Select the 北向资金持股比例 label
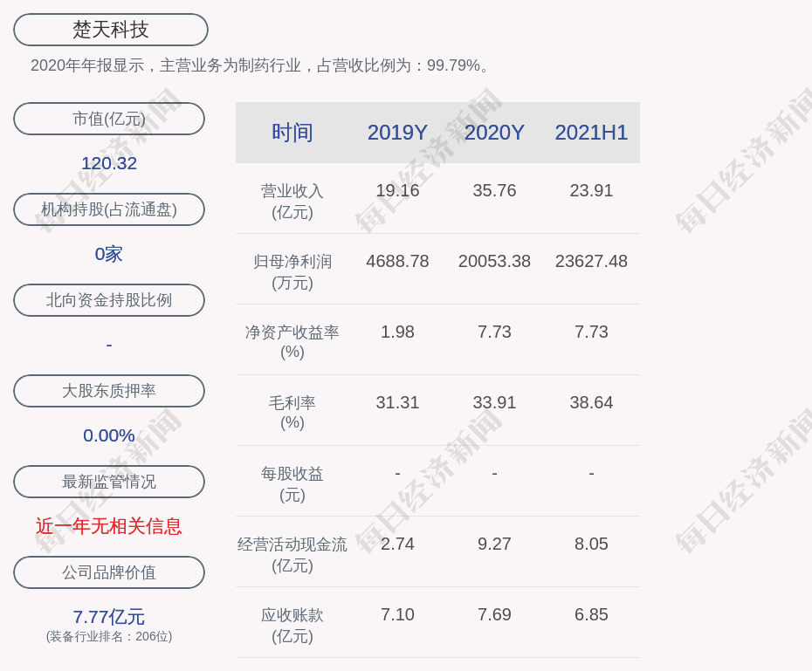Screen dimensions: 812x671 tap(109, 300)
